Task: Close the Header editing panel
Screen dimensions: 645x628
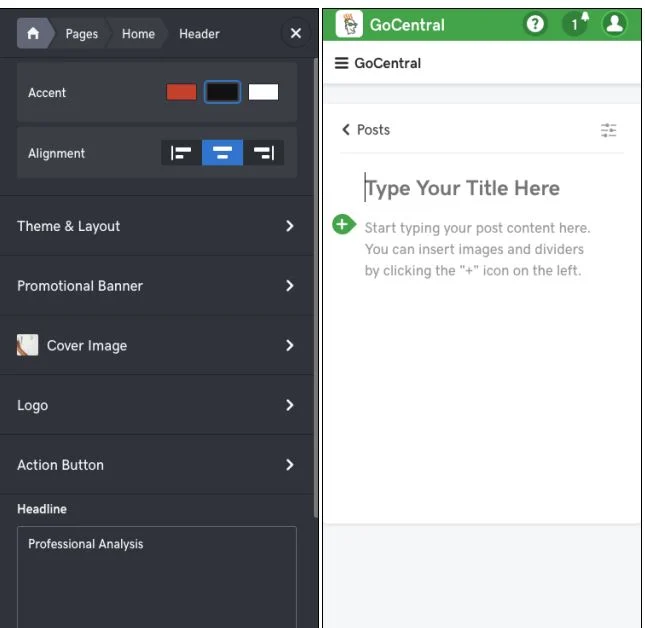Action: pos(296,33)
